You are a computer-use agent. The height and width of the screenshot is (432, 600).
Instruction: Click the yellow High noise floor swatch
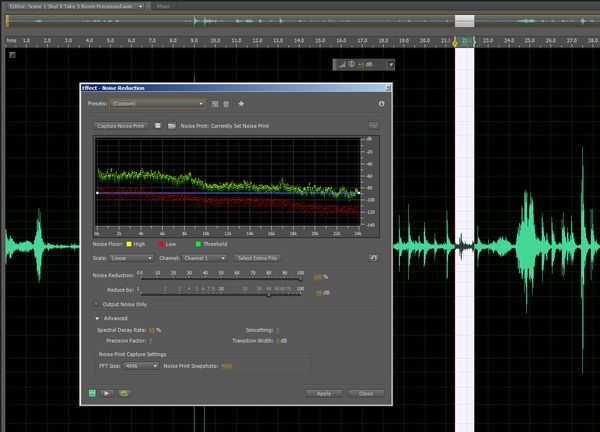[x=129, y=244]
